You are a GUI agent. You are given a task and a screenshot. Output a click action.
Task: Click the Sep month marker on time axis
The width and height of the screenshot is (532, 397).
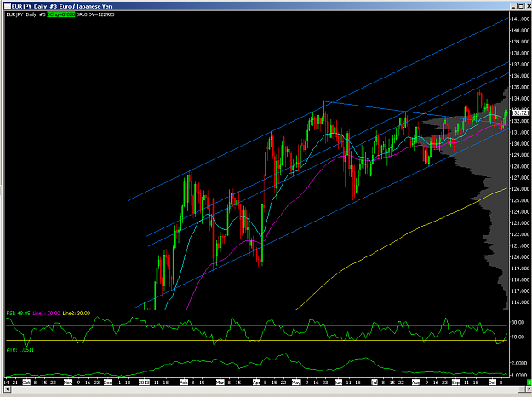455,383
